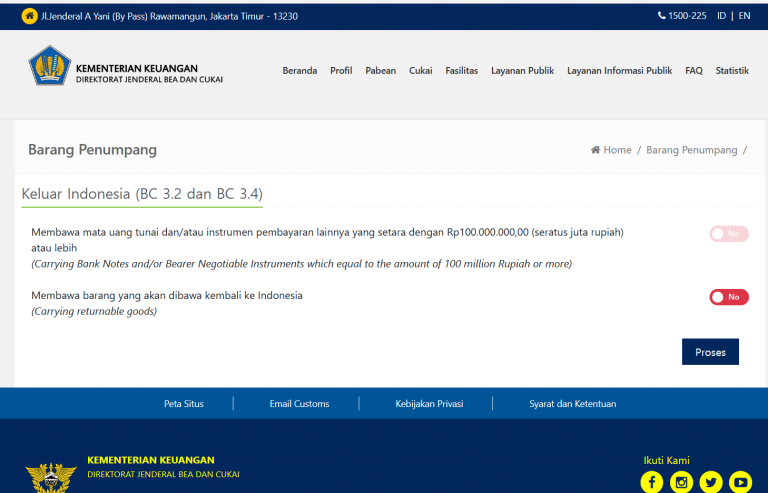Screen dimensions: 768x493
Task: Open the Facebook social icon
Action: tap(651, 482)
